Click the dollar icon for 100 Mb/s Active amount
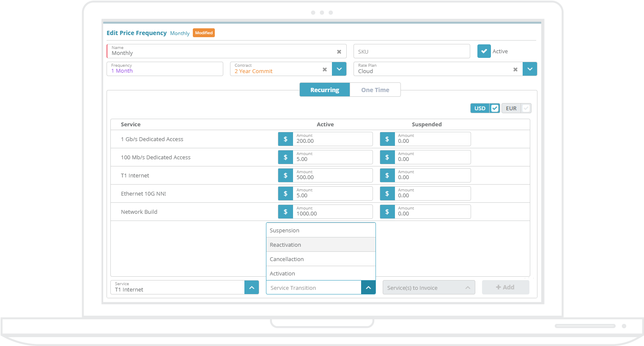 285,157
